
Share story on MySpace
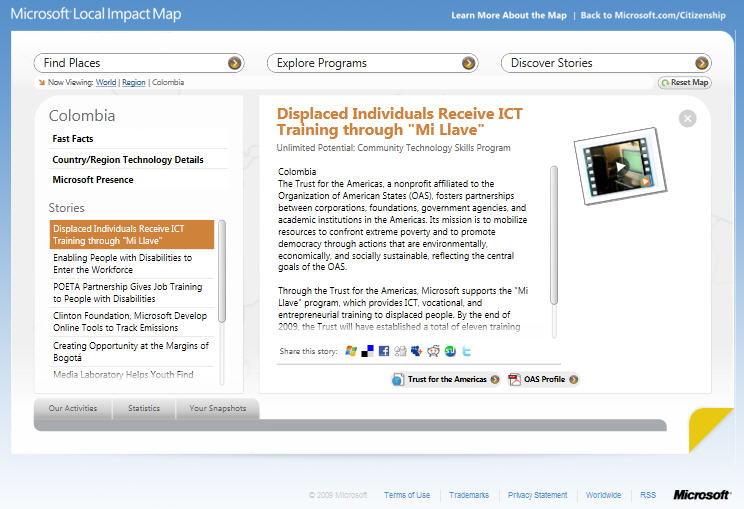point(417,351)
